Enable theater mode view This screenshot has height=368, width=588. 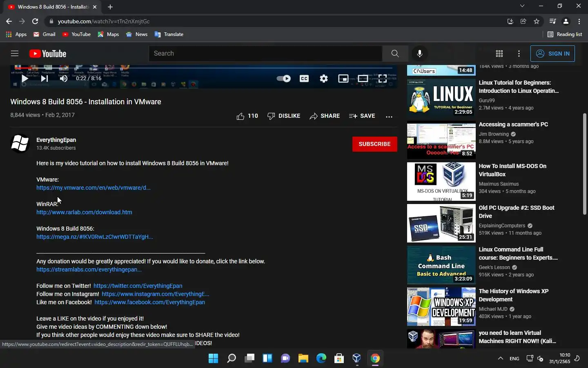pyautogui.click(x=363, y=79)
